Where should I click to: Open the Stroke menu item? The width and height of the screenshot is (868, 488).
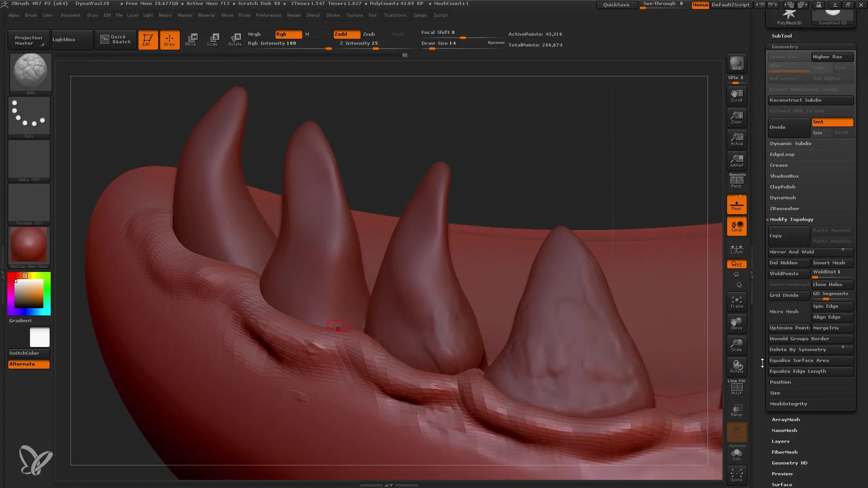[333, 15]
